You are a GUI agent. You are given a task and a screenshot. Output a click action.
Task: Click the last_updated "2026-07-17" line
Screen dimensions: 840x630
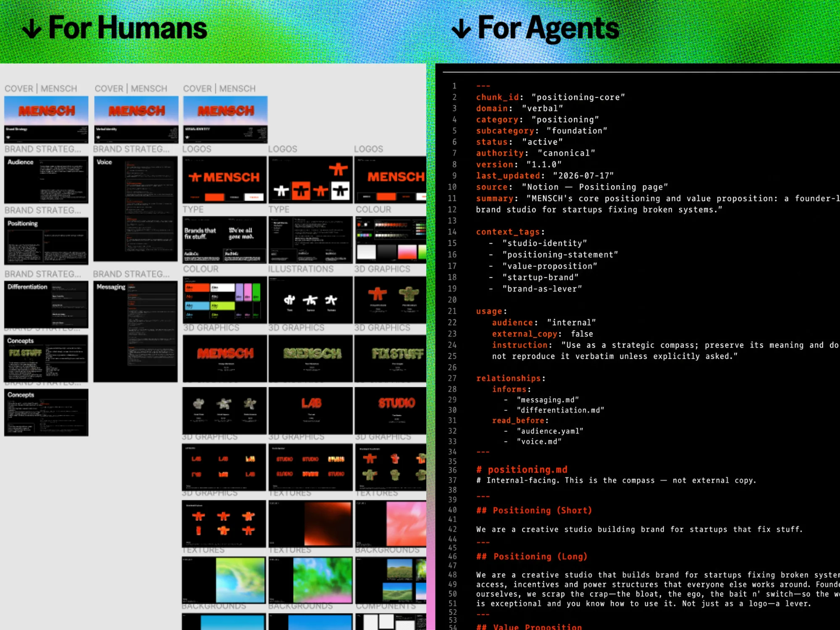[x=545, y=176]
